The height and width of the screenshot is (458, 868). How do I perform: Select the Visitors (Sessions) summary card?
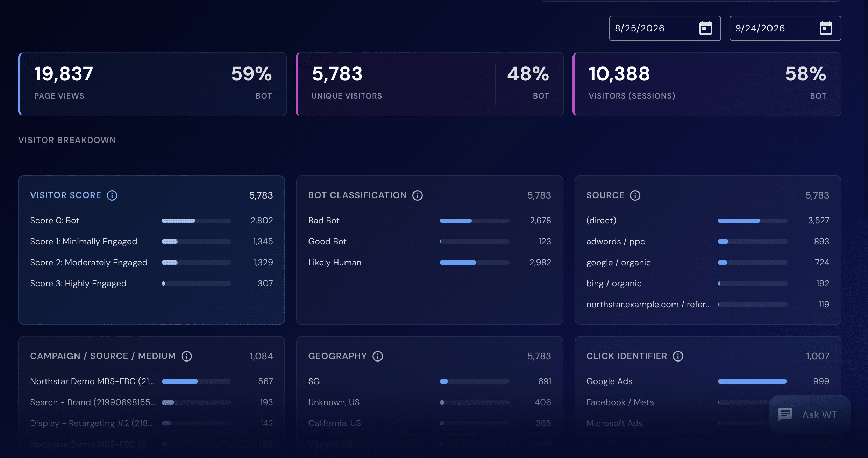point(707,84)
